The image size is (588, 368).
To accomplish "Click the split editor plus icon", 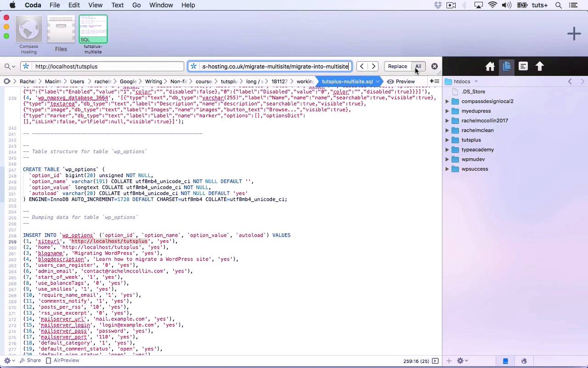I will click(x=434, y=81).
